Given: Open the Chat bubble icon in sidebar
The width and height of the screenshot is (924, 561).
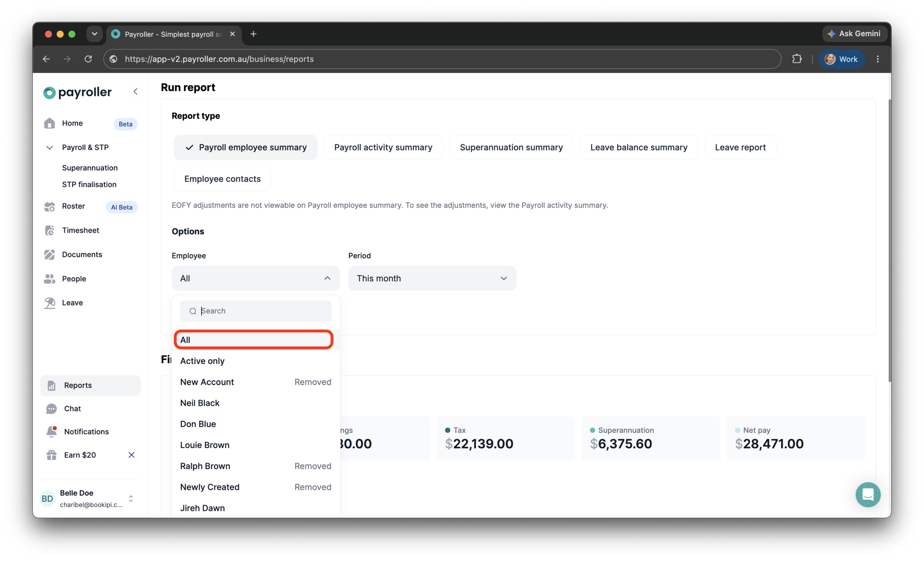Looking at the screenshot, I should tap(51, 409).
